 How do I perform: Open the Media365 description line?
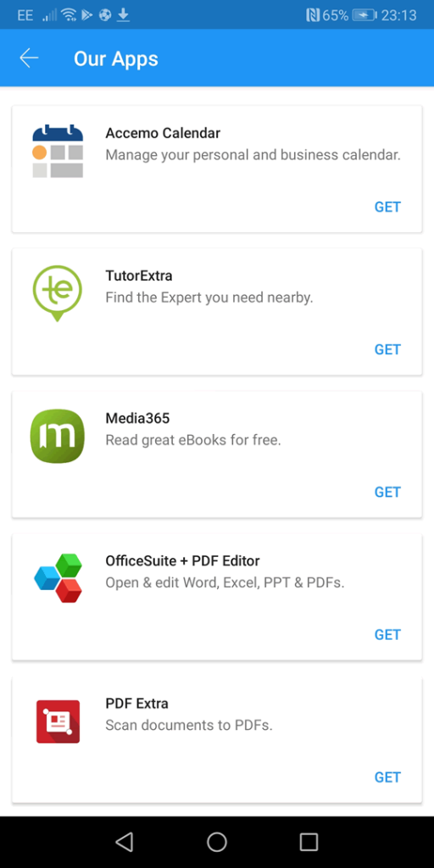point(193,441)
